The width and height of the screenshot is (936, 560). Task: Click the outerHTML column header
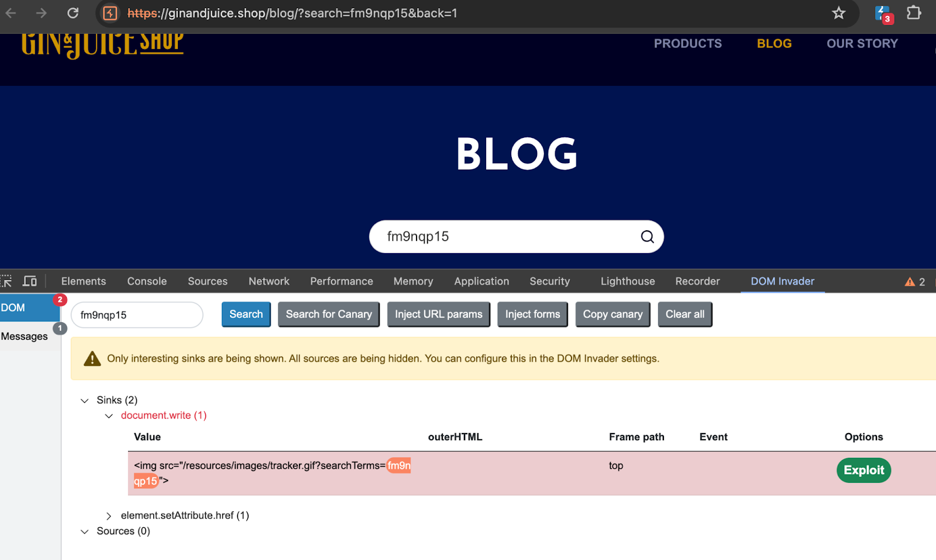click(x=455, y=437)
